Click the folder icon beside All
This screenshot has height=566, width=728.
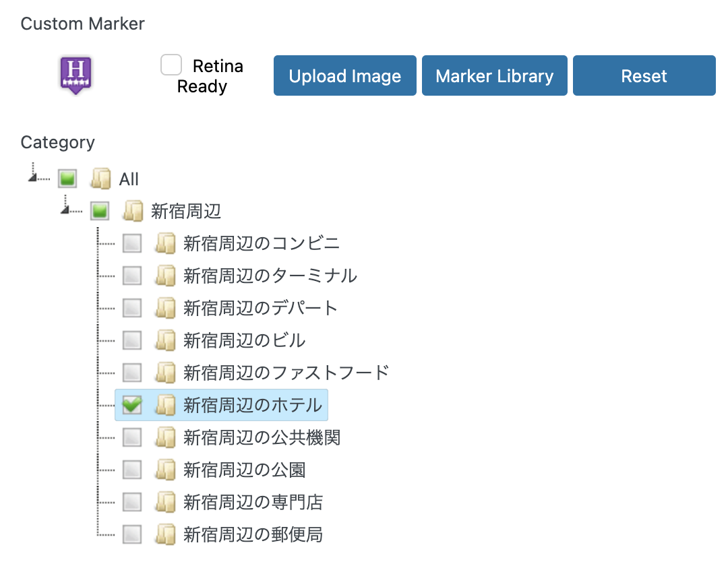[x=100, y=179]
